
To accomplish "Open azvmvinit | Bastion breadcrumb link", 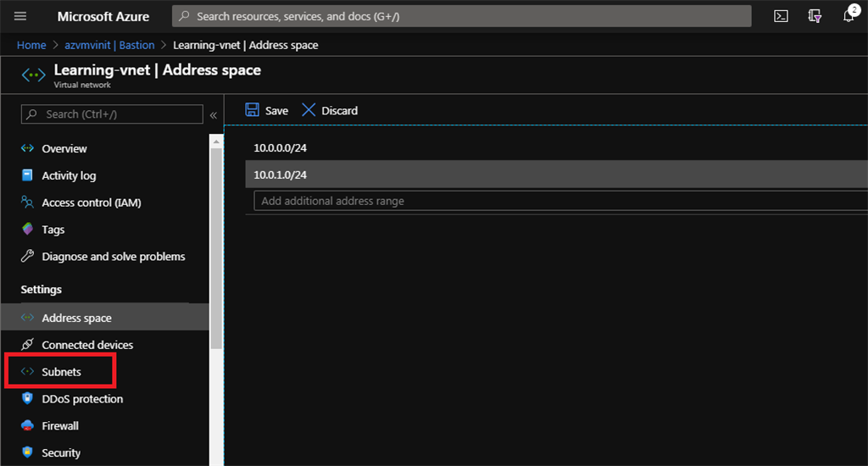I will 109,46.
